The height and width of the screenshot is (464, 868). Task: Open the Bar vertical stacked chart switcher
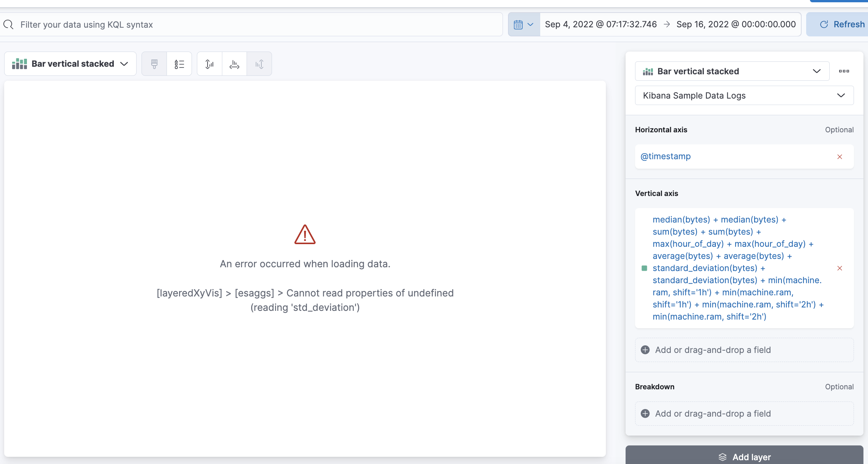tap(70, 64)
